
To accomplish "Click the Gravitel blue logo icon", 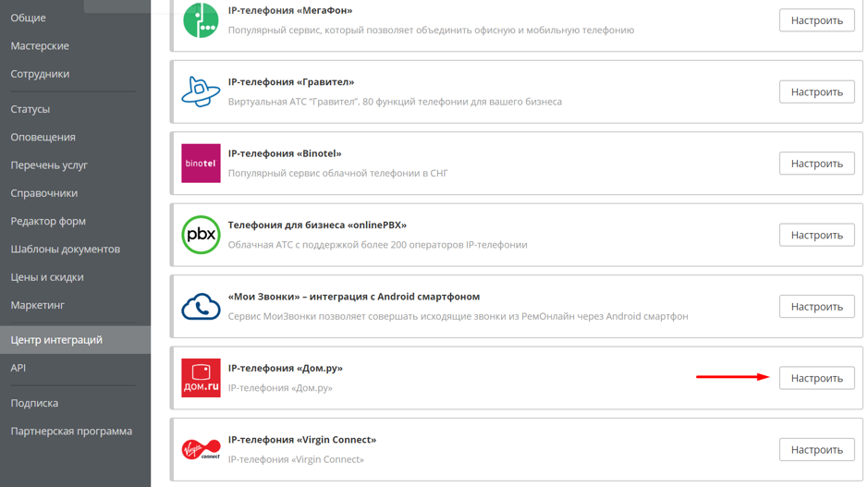I will tap(201, 91).
